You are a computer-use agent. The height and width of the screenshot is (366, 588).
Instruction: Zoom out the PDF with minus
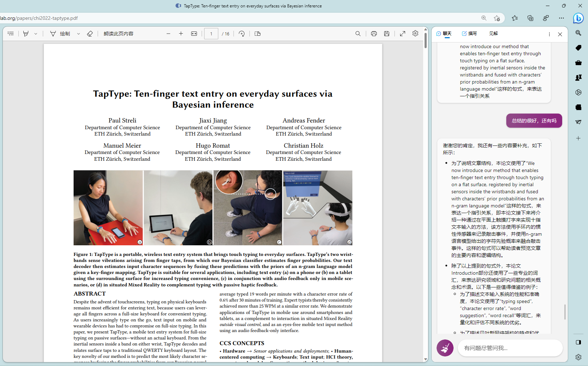168,34
